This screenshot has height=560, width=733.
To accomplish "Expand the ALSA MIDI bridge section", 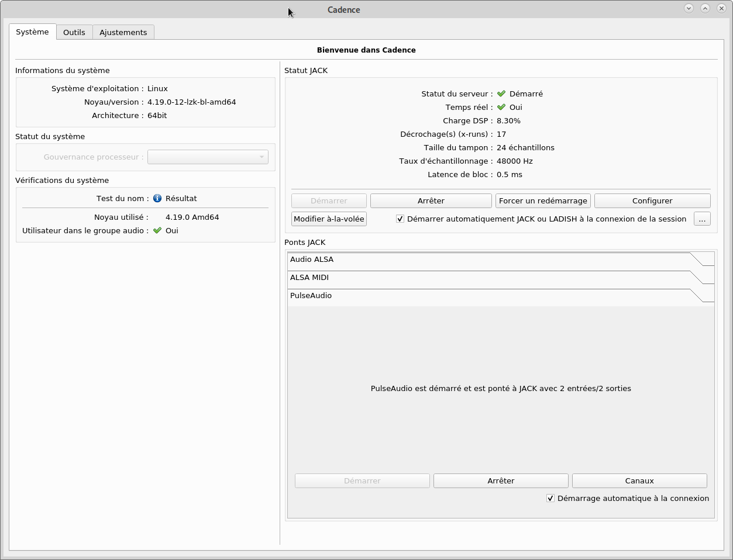I will pos(501,278).
